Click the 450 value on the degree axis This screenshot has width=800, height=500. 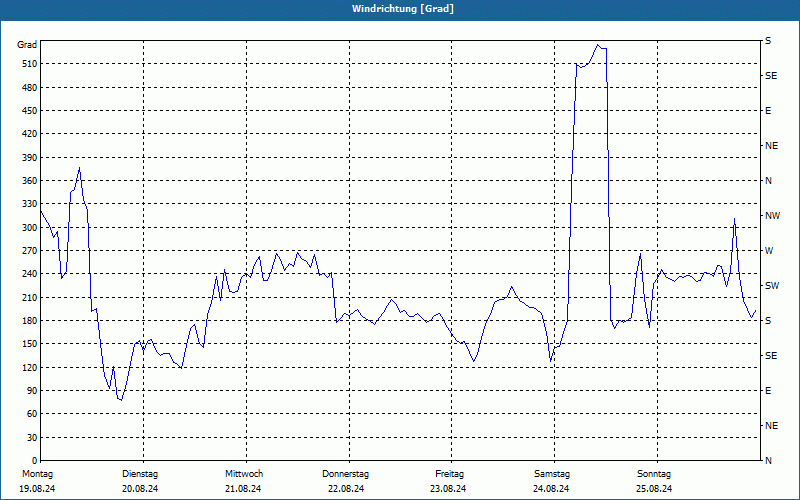click(30, 111)
